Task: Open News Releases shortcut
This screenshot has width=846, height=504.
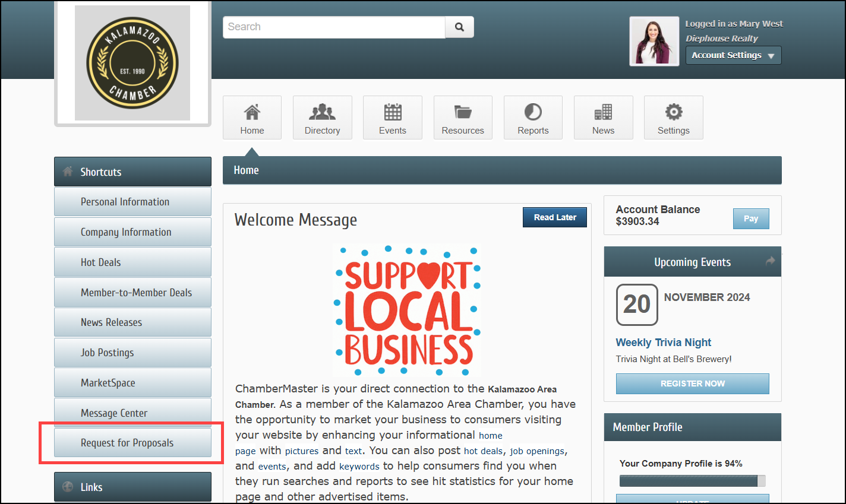Action: click(x=132, y=322)
